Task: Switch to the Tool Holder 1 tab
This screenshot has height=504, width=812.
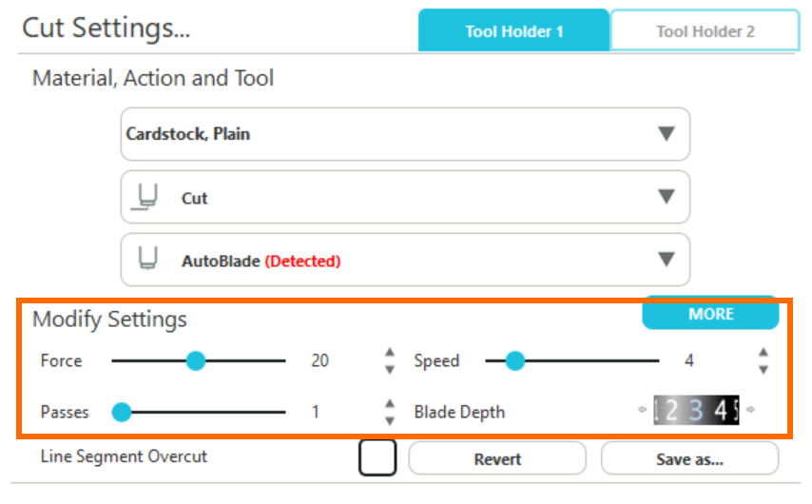Action: (513, 31)
